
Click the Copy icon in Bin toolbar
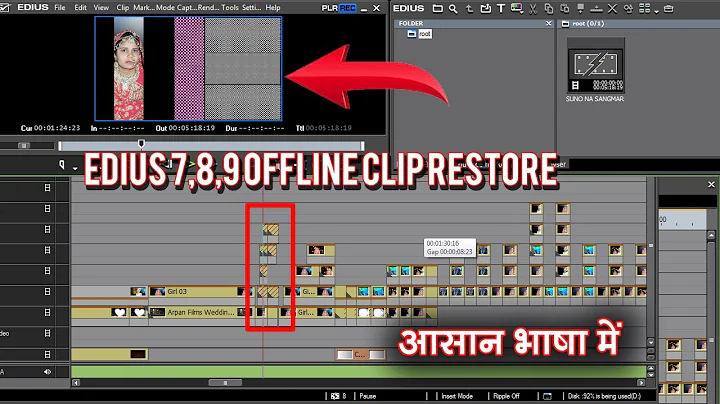549,8
